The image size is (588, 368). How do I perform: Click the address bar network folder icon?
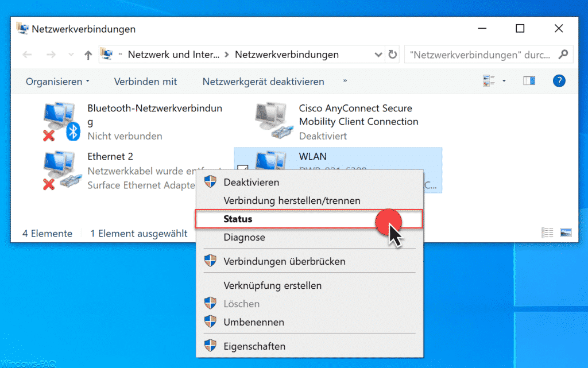(107, 55)
